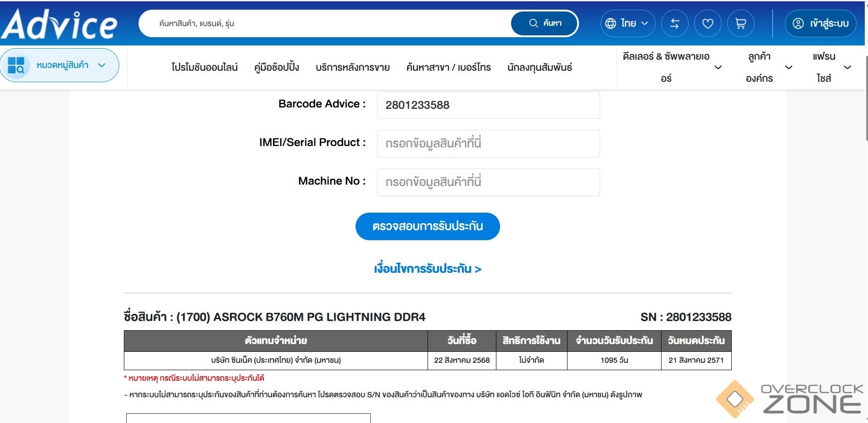The width and height of the screenshot is (868, 423).
Task: Click the วันที่ซื้อ column header
Action: point(462,341)
